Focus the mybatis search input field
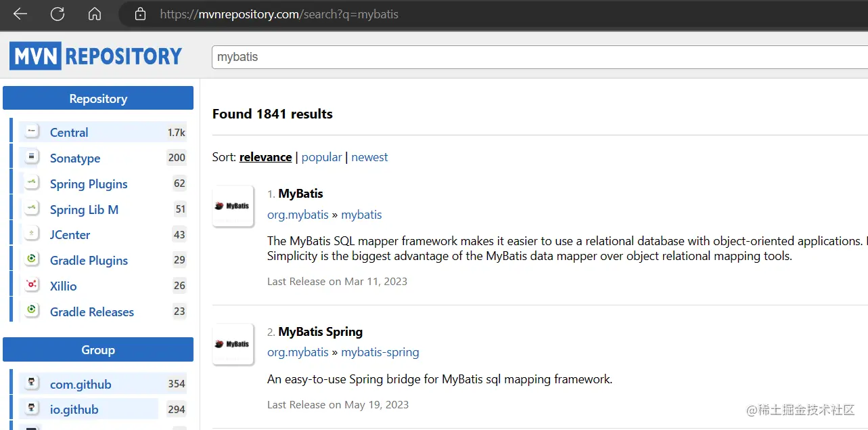 click(539, 57)
